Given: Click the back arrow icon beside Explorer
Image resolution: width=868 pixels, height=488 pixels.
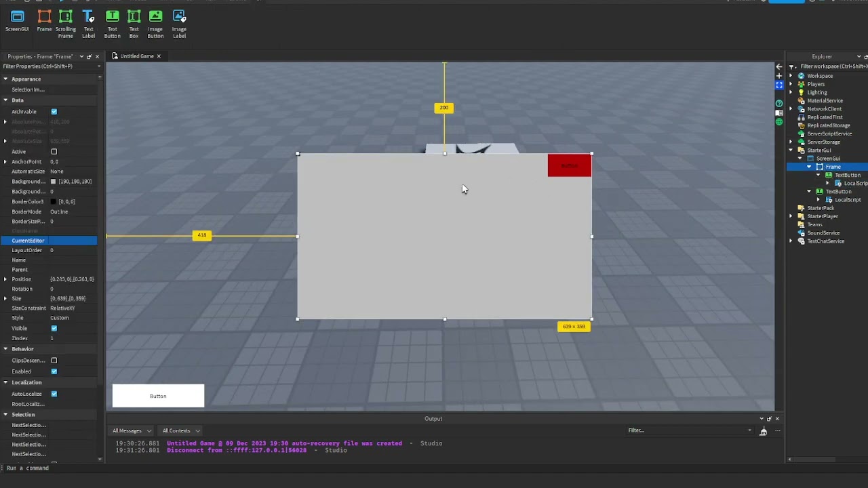Looking at the screenshot, I should (778, 66).
